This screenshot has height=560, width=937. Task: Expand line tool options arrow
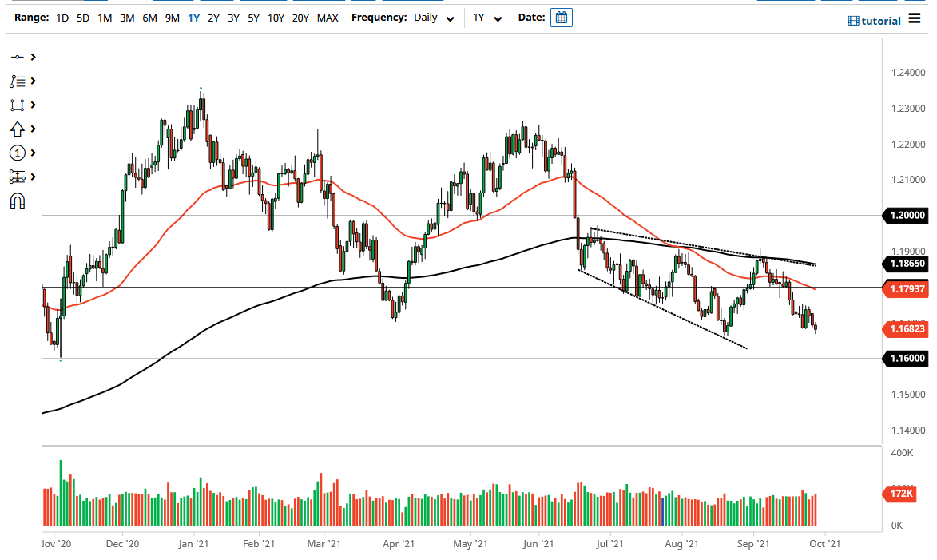coord(34,57)
